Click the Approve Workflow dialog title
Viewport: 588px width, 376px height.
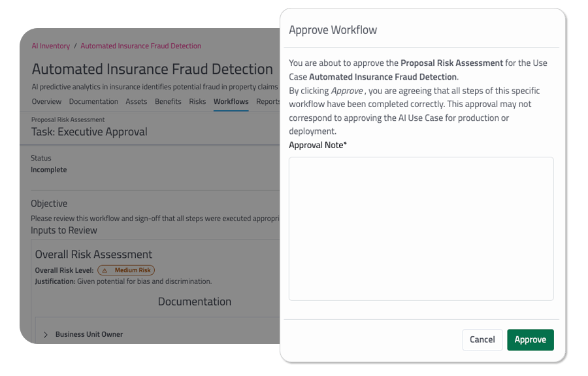[333, 30]
